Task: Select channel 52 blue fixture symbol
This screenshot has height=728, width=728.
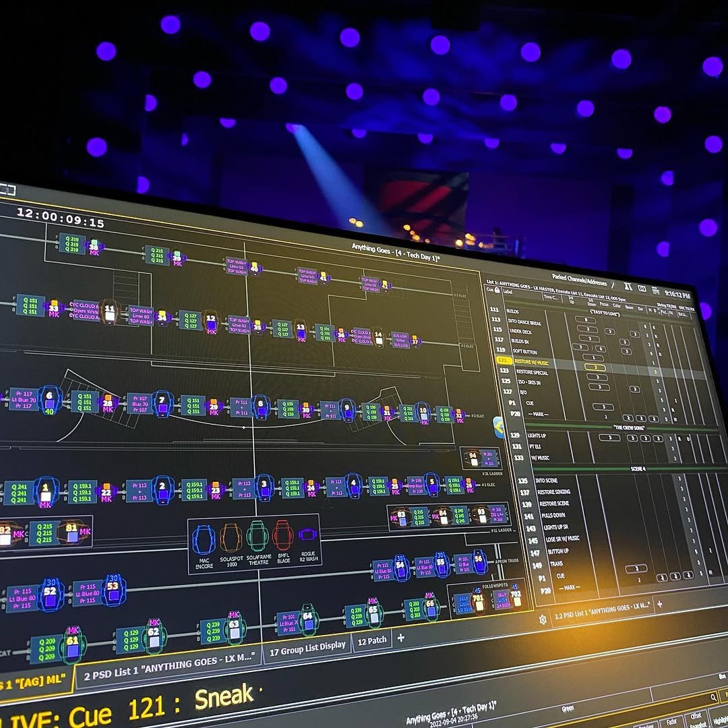Action: (50, 596)
